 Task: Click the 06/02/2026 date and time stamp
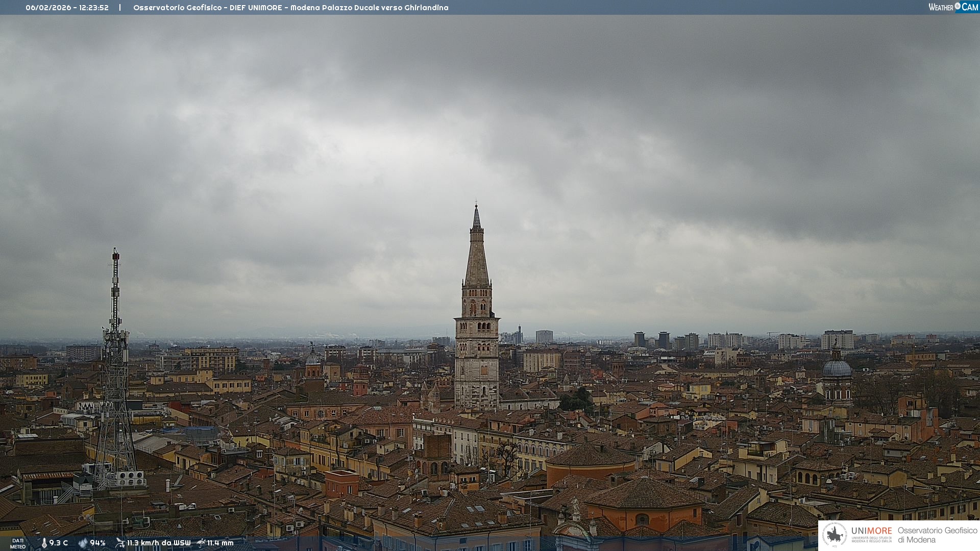tap(67, 8)
